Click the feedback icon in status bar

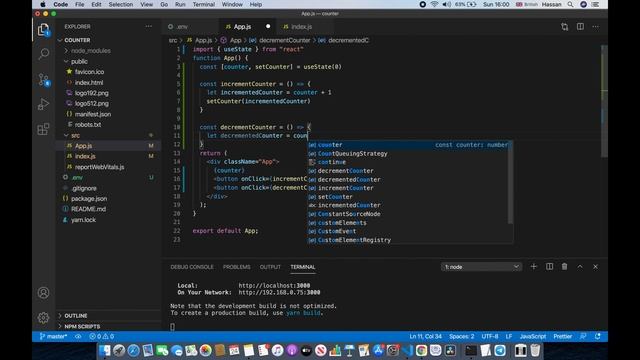click(x=583, y=336)
